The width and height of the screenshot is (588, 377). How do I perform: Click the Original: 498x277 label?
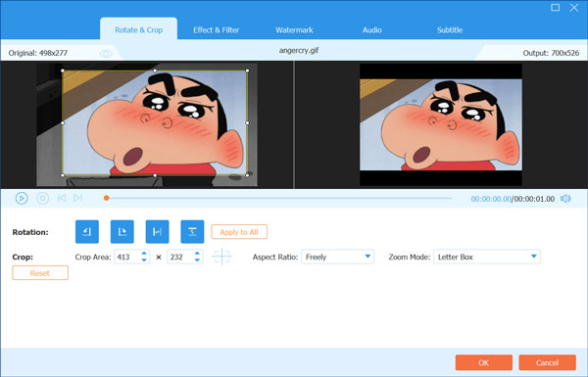click(x=38, y=53)
